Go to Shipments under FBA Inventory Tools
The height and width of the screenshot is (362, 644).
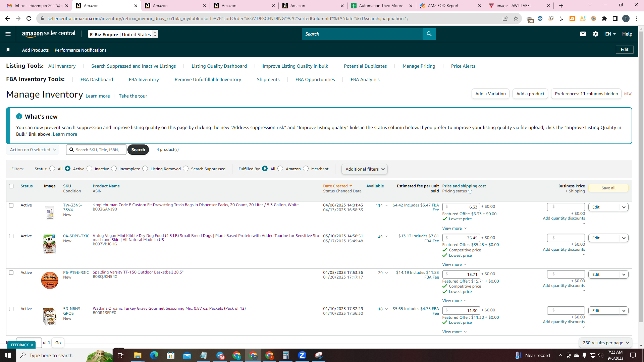[268, 79]
